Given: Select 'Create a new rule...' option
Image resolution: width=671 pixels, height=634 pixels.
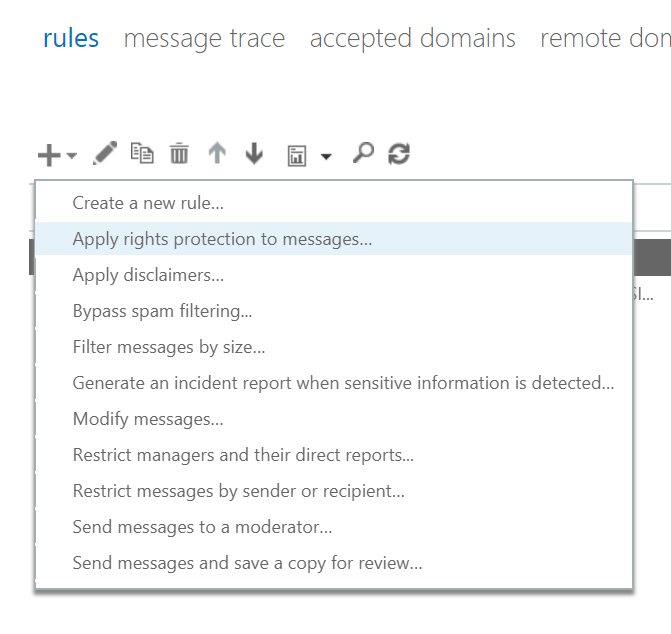Looking at the screenshot, I should (x=148, y=203).
